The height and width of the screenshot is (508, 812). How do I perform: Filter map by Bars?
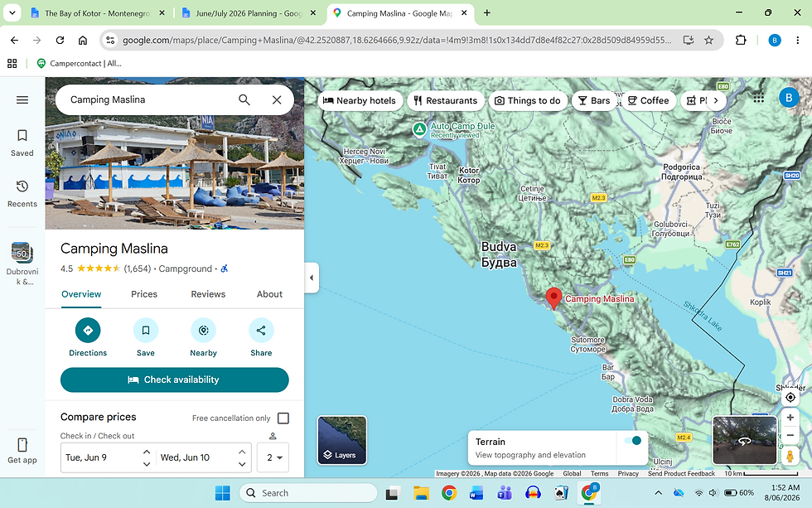click(x=594, y=100)
